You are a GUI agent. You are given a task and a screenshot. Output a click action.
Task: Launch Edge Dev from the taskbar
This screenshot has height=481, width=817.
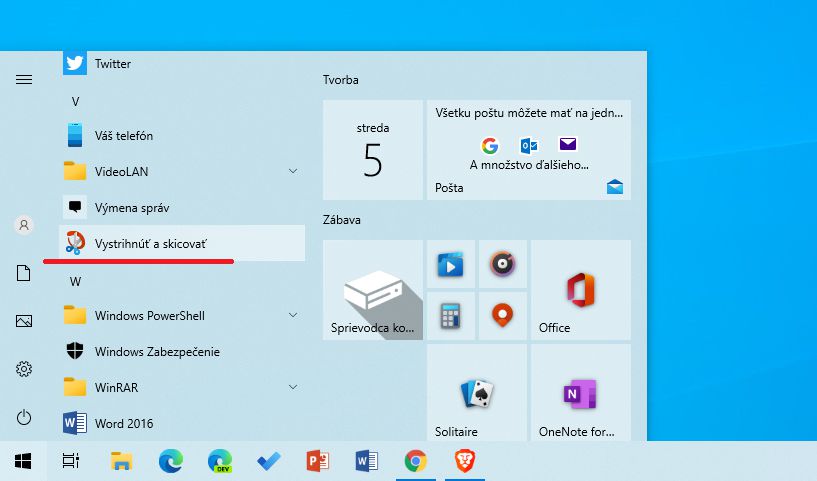[x=220, y=461]
